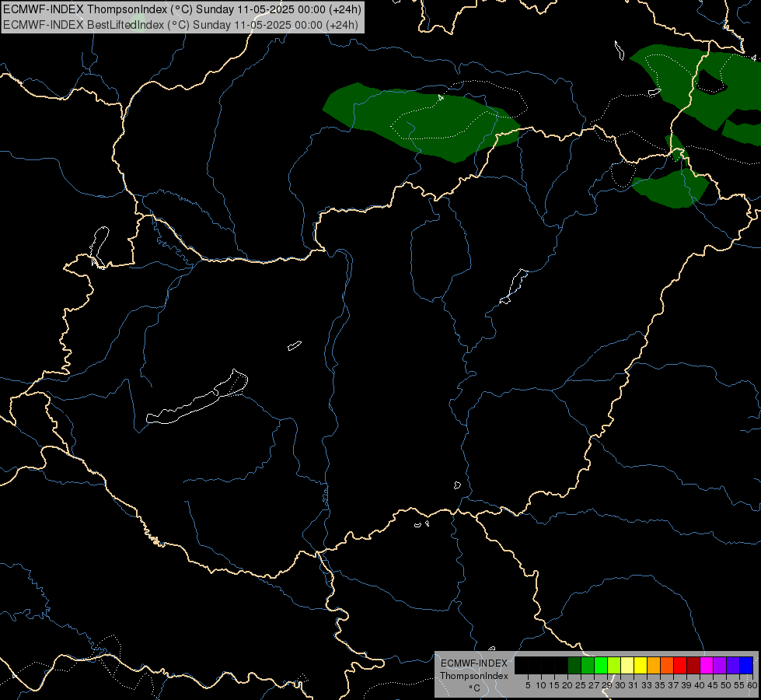Click the legend tick label 27

tap(594, 685)
